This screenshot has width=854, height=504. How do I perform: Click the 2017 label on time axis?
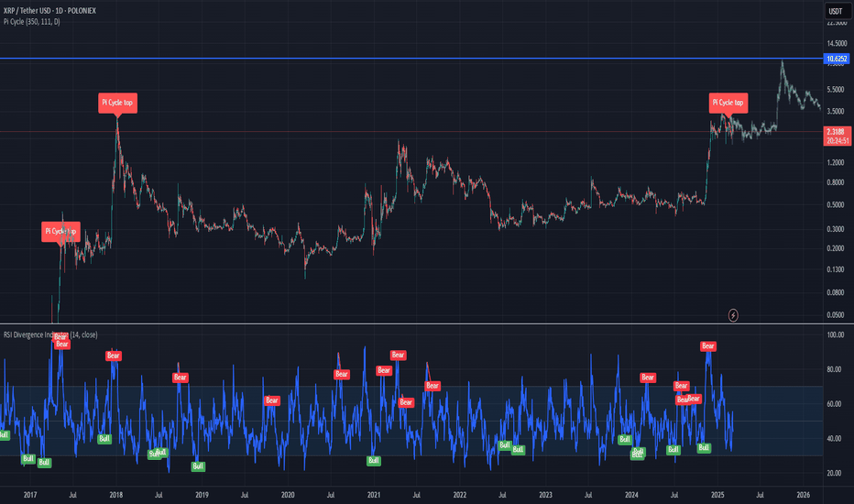click(x=30, y=495)
